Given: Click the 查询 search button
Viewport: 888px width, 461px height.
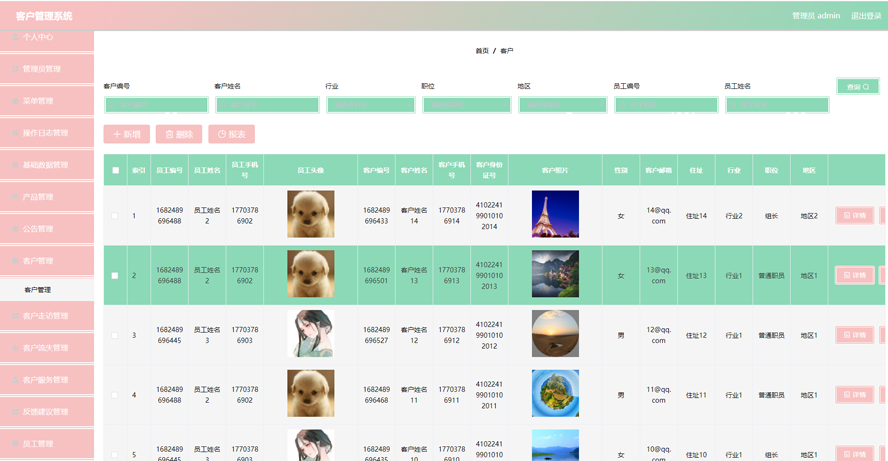Looking at the screenshot, I should pos(858,87).
